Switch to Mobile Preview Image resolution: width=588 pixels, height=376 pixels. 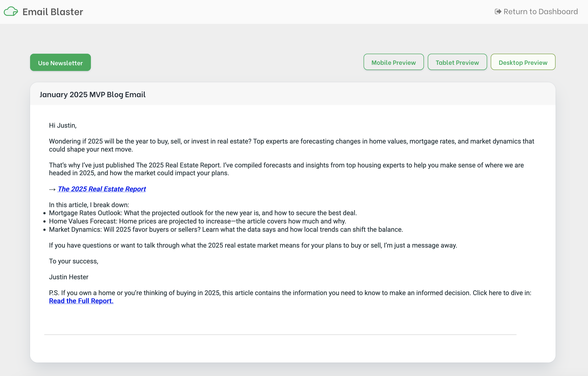(x=393, y=62)
